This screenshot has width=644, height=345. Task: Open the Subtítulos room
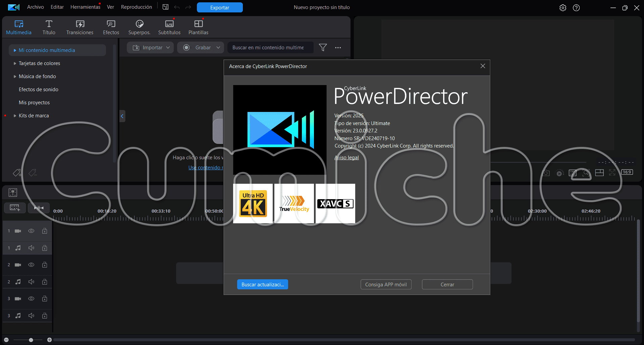click(x=169, y=27)
